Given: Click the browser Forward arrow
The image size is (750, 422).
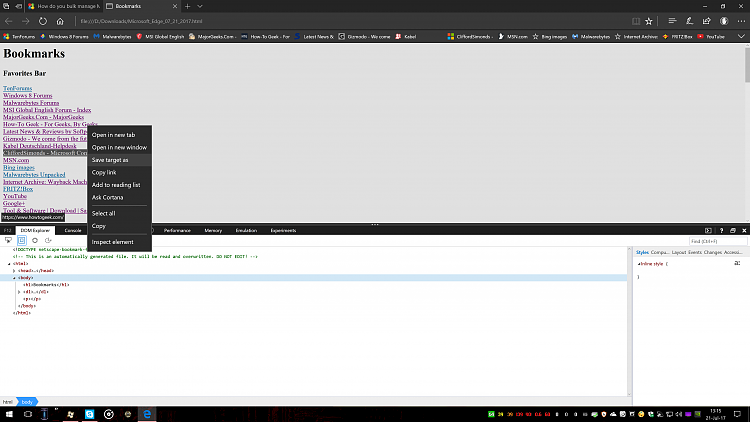Looking at the screenshot, I should point(25,21).
